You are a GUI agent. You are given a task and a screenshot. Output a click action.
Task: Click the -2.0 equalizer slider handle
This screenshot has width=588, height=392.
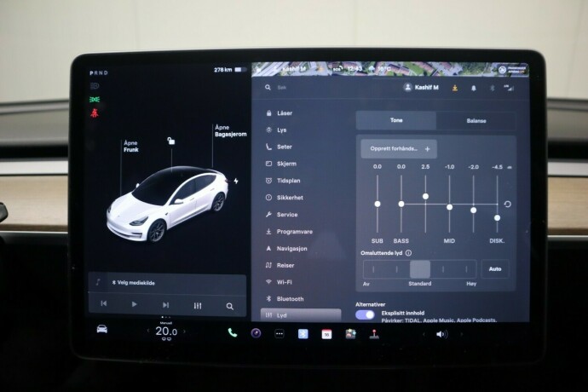pos(473,210)
